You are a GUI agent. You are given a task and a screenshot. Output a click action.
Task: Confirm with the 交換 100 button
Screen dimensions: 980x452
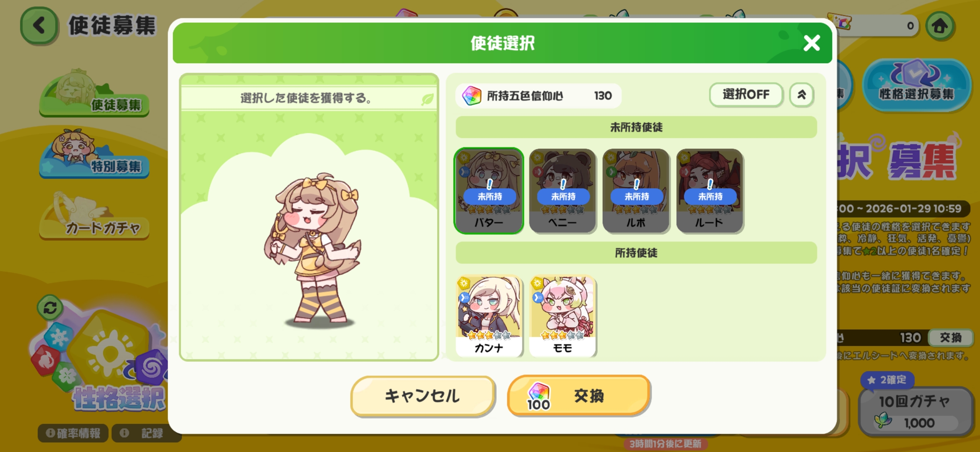tap(579, 396)
